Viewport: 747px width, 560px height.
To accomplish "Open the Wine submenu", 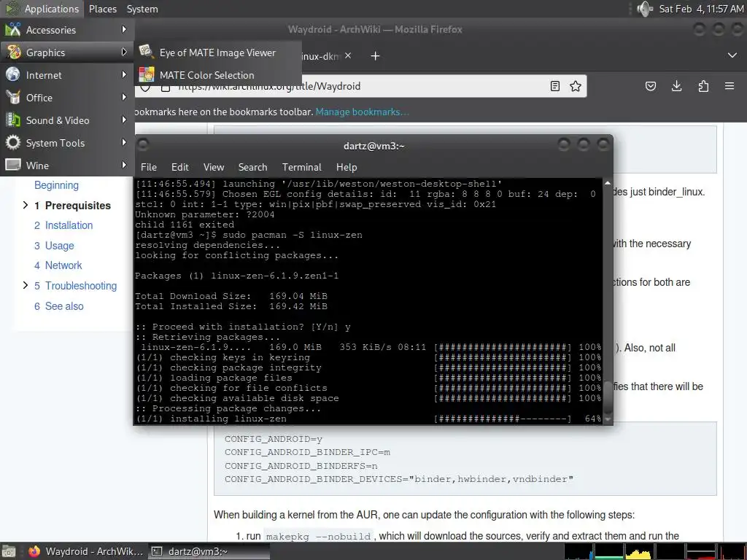I will click(x=66, y=166).
